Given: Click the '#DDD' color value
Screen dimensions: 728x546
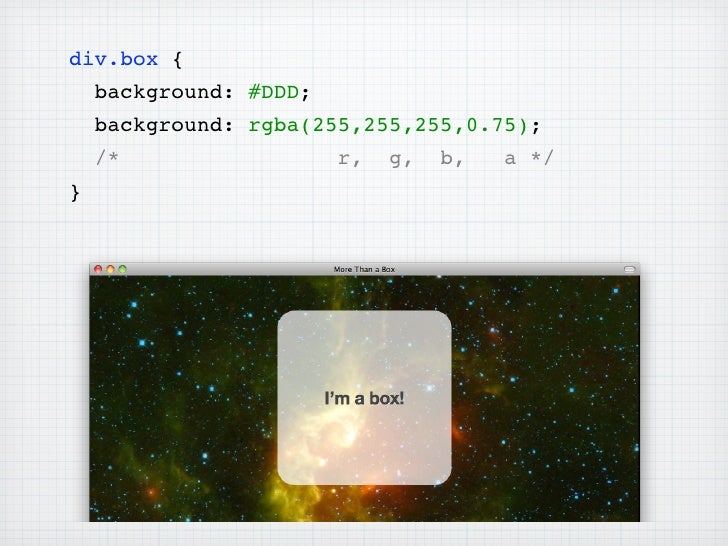Looking at the screenshot, I should point(273,92).
